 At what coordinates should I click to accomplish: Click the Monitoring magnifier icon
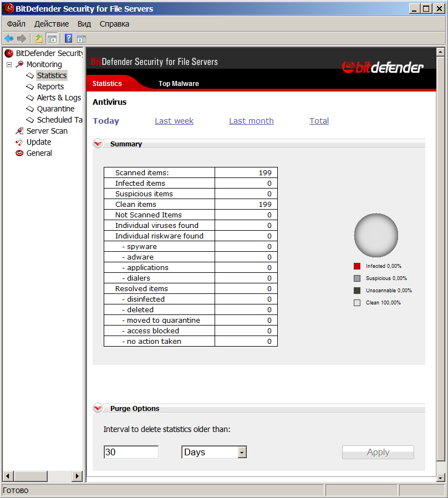[20, 64]
